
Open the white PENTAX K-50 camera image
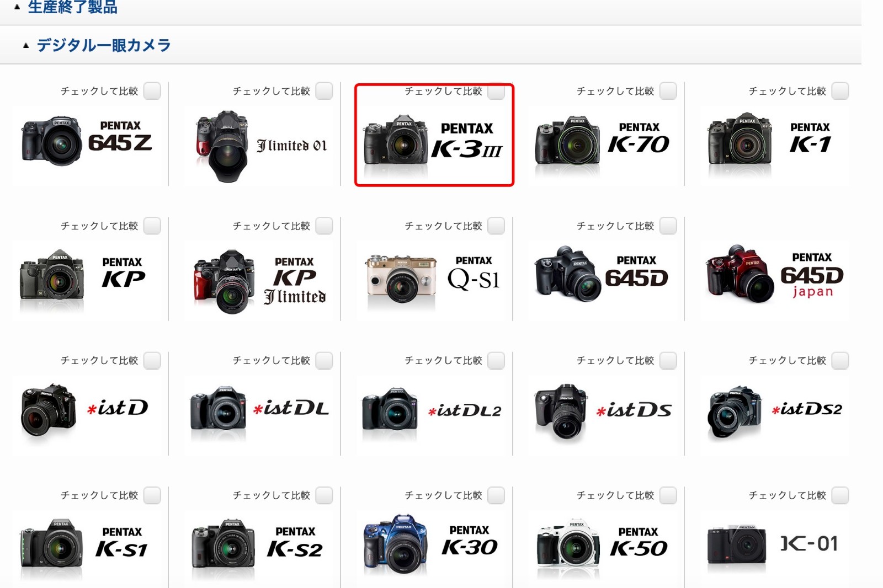point(568,543)
